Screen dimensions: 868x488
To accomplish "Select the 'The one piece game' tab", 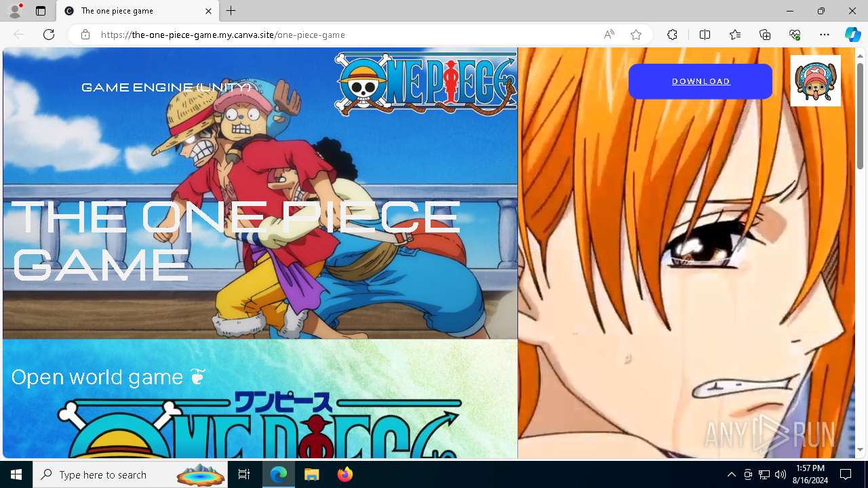I will click(x=136, y=11).
